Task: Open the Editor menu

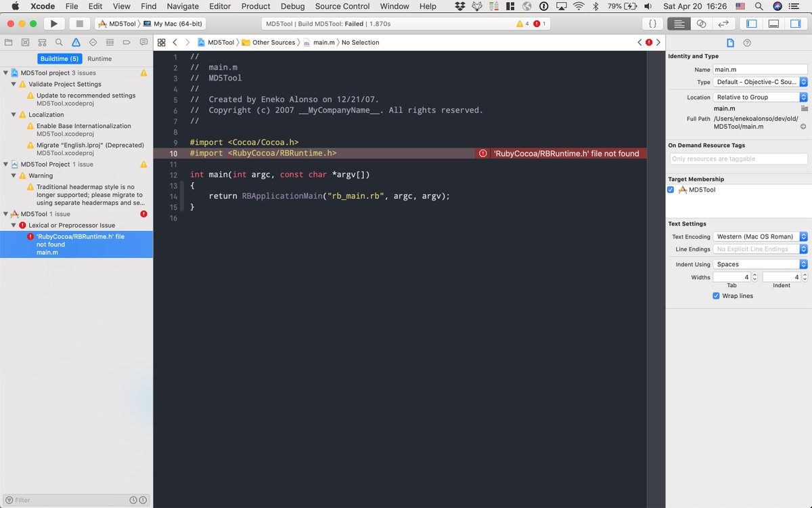Action: (x=220, y=6)
